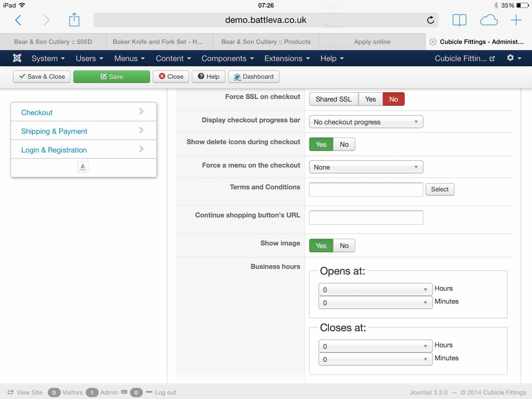
Task: Open checkout progress bar dropdown
Action: click(x=366, y=122)
